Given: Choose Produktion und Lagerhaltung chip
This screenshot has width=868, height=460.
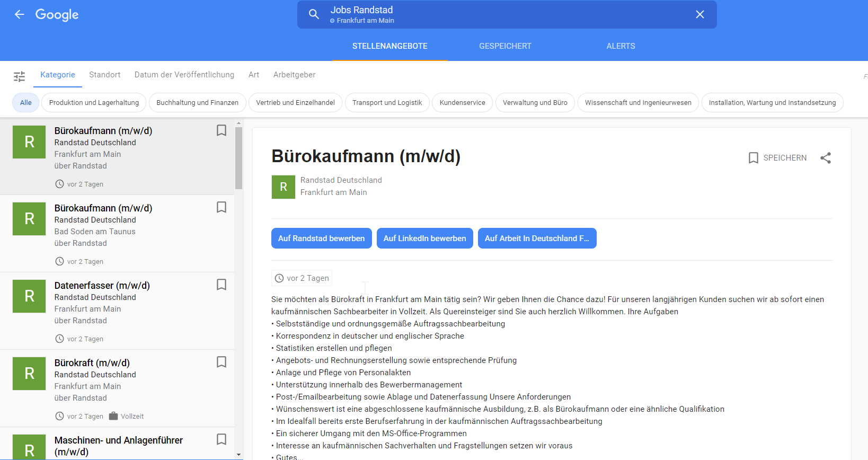Looking at the screenshot, I should pos(94,103).
